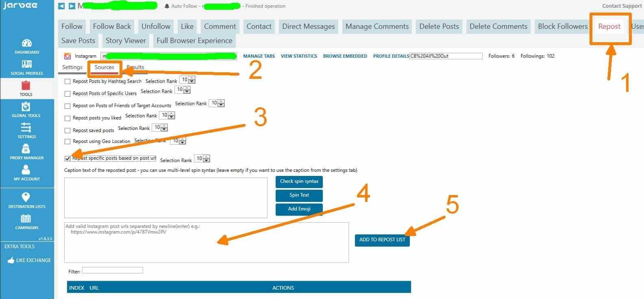
Task: Tick Repost posts you liked checkbox
Action: click(x=67, y=118)
